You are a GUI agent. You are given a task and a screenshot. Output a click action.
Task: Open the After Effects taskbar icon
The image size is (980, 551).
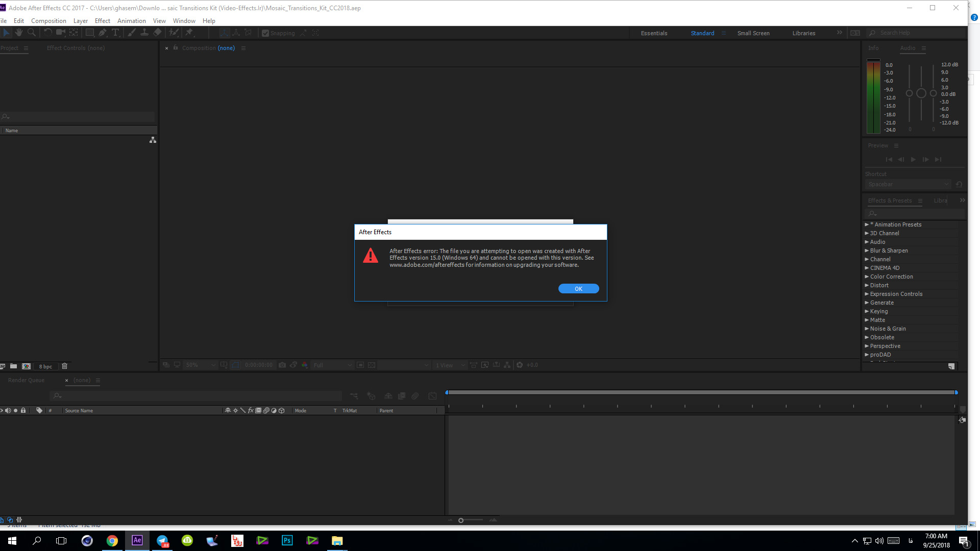(137, 540)
